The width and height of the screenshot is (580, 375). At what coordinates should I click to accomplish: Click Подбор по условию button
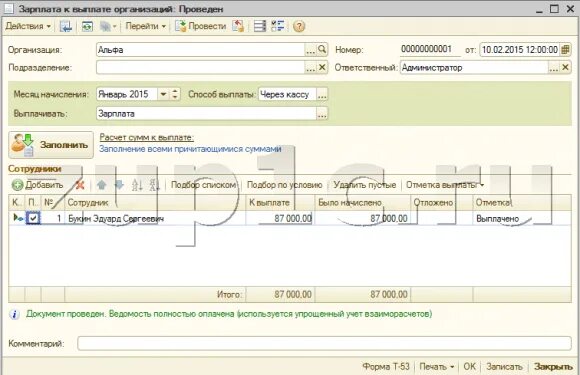coord(284,185)
